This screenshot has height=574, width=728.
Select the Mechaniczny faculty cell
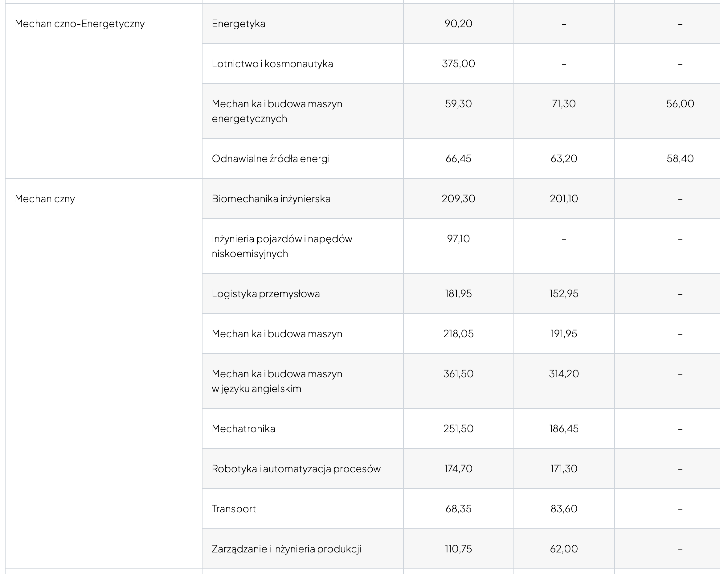click(45, 199)
